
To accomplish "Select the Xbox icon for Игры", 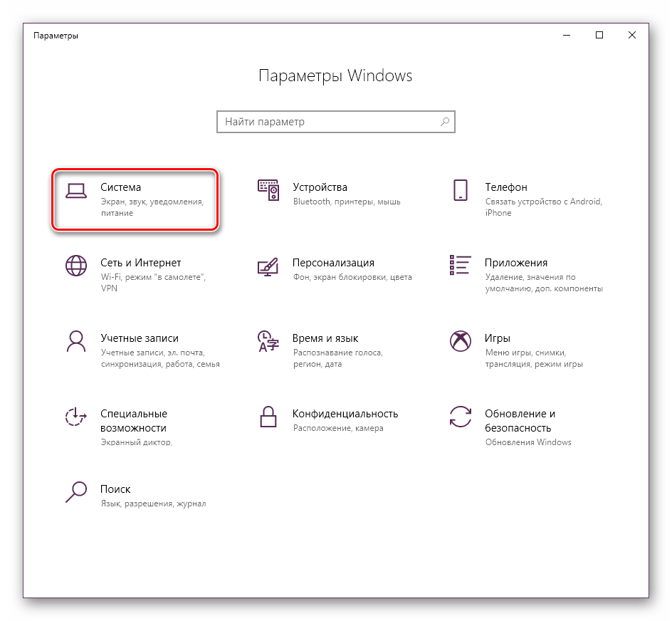I will (x=460, y=341).
